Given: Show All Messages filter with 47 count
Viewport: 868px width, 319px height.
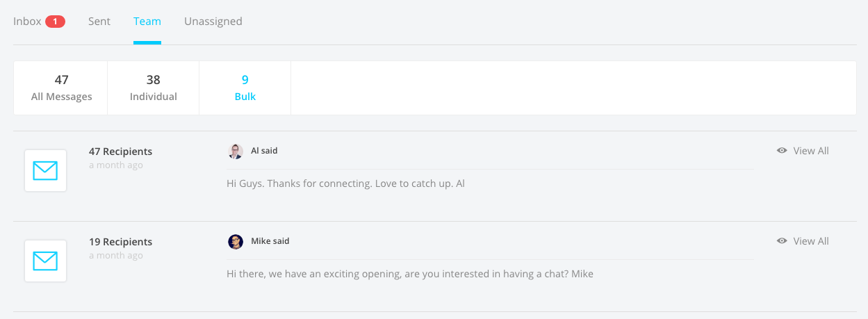Looking at the screenshot, I should point(61,88).
